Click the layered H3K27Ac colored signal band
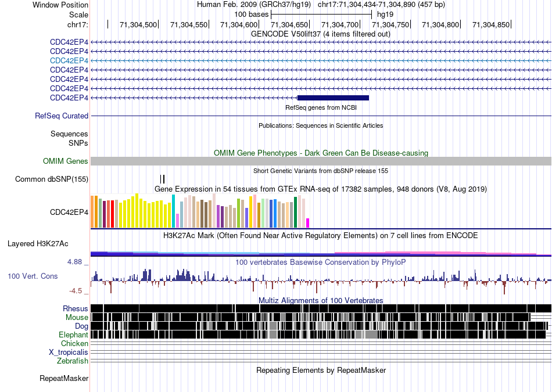 (321, 254)
